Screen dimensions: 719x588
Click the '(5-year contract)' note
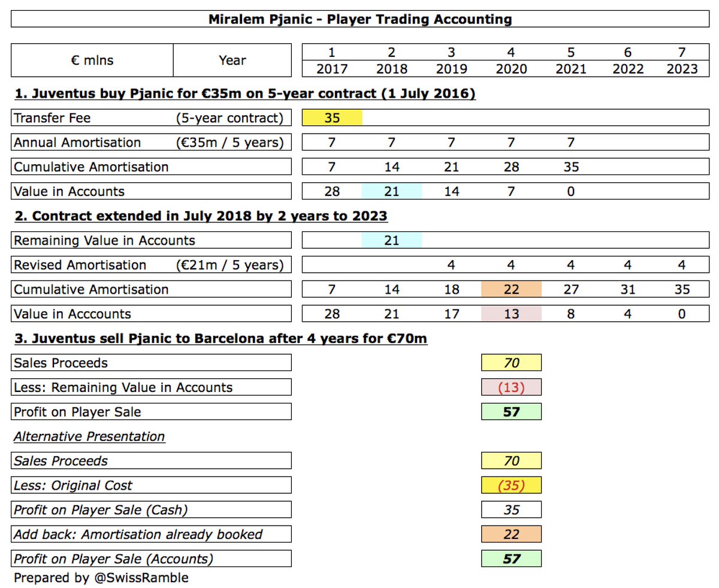coord(229,118)
